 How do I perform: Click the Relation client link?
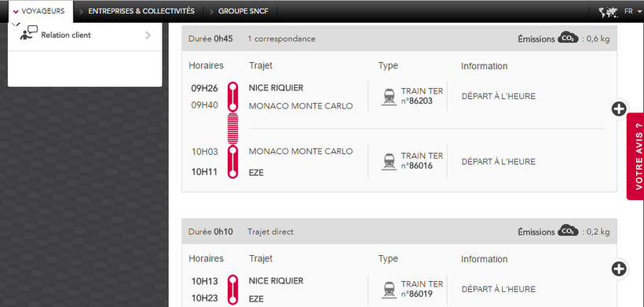point(66,35)
